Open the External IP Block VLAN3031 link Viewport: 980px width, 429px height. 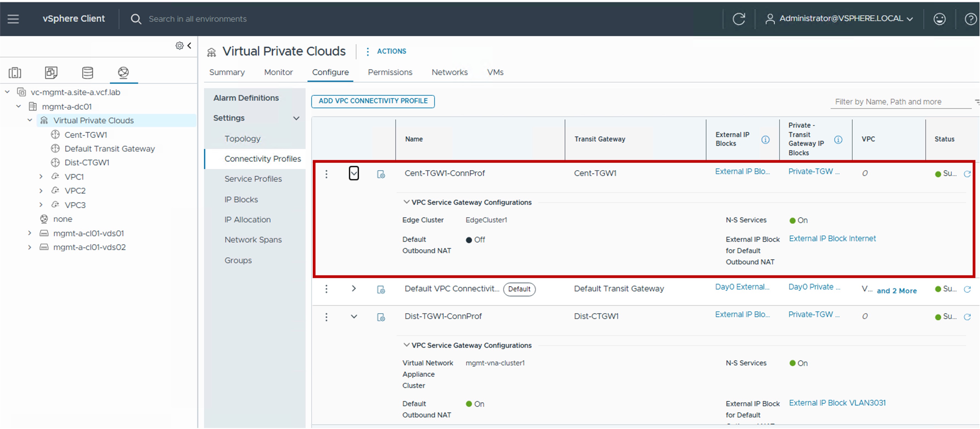[x=837, y=403]
